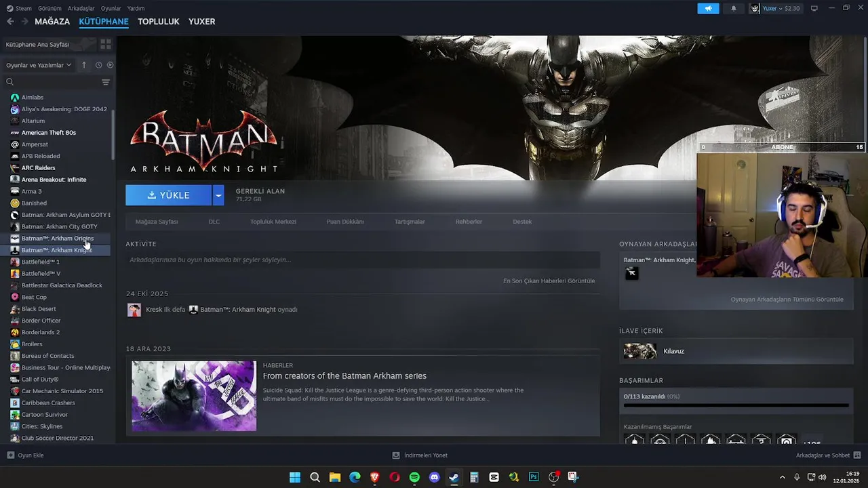
Task: Open File Explorer from the taskbar
Action: pyautogui.click(x=335, y=477)
